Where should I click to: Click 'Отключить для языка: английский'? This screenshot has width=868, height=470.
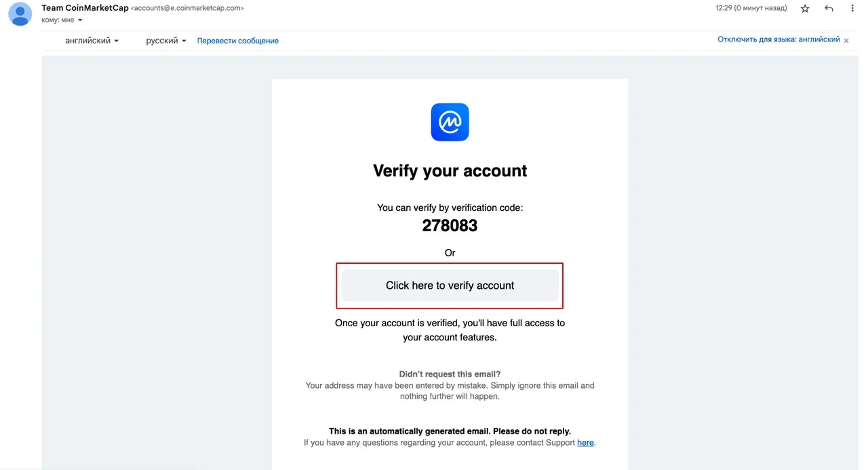tap(778, 40)
